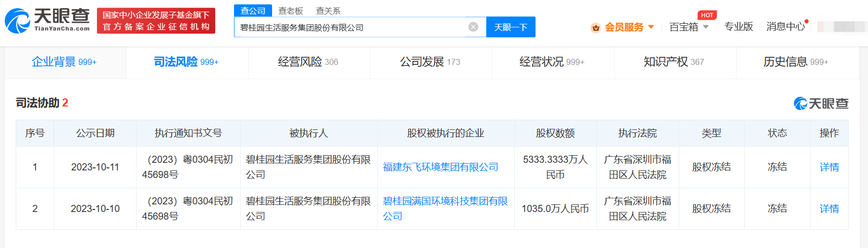
Task: Open the 经营状况 tab
Action: pos(552,62)
